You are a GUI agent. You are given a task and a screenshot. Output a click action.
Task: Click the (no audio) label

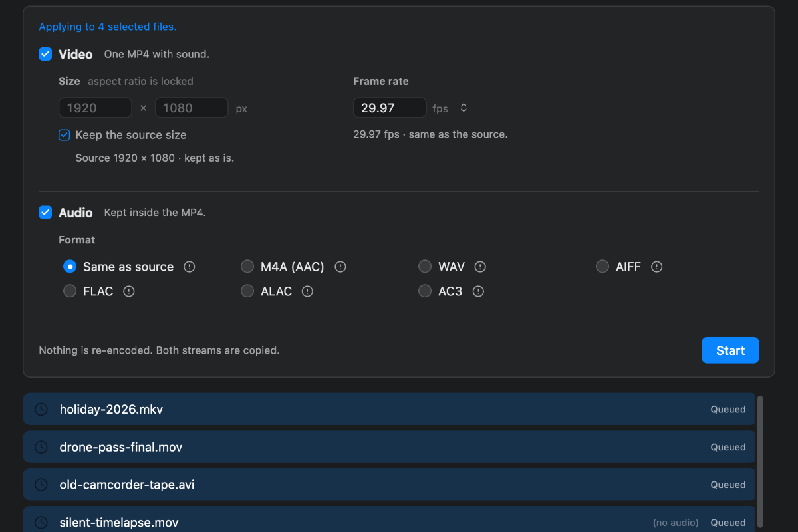[676, 522]
